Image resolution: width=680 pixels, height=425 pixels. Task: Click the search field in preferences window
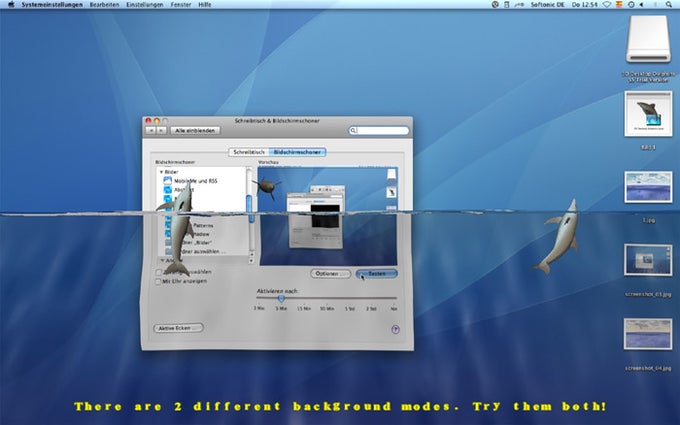click(x=379, y=130)
